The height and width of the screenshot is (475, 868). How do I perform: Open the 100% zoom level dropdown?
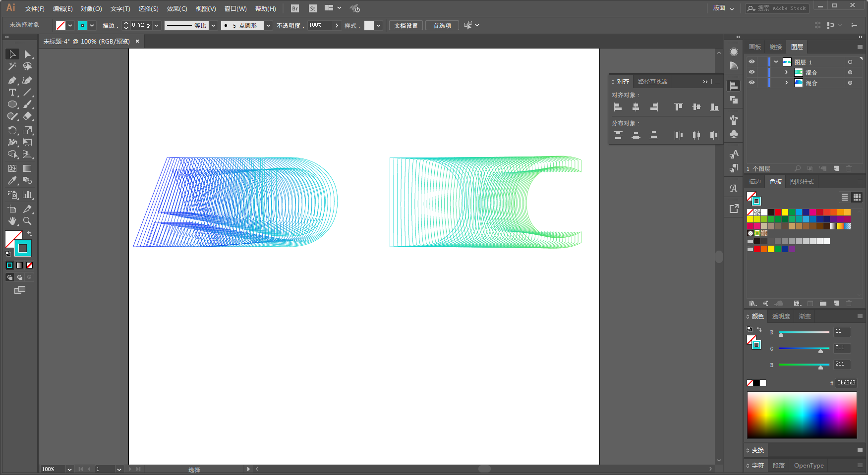click(x=69, y=469)
